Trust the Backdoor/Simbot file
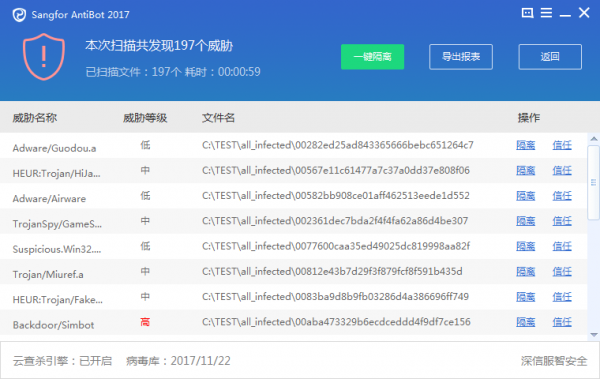The width and height of the screenshot is (600, 379). [562, 322]
